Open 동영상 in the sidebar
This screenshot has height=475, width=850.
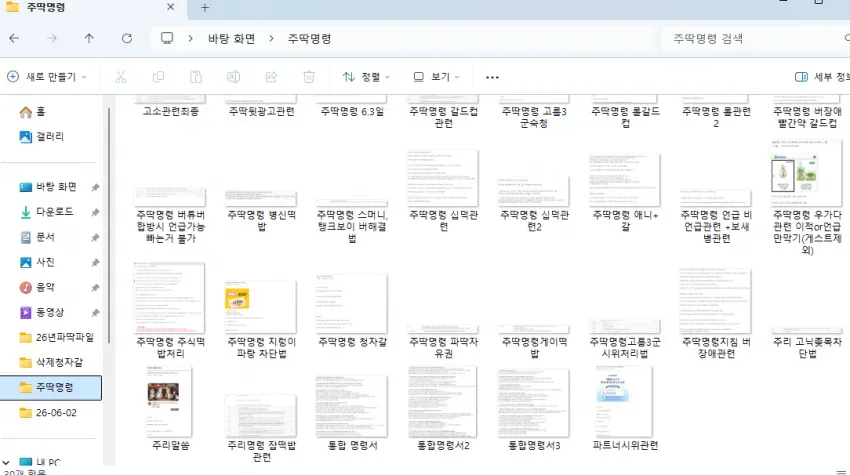pyautogui.click(x=42, y=312)
